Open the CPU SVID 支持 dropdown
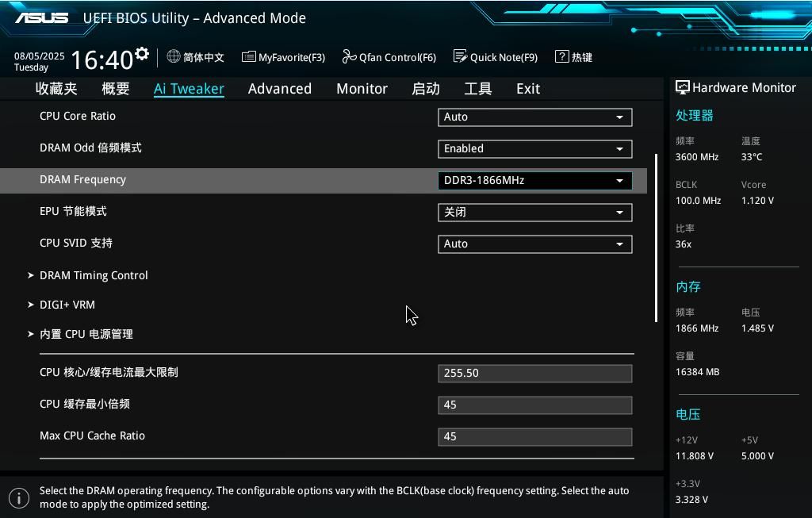Viewport: 812px width, 518px height. click(x=534, y=244)
